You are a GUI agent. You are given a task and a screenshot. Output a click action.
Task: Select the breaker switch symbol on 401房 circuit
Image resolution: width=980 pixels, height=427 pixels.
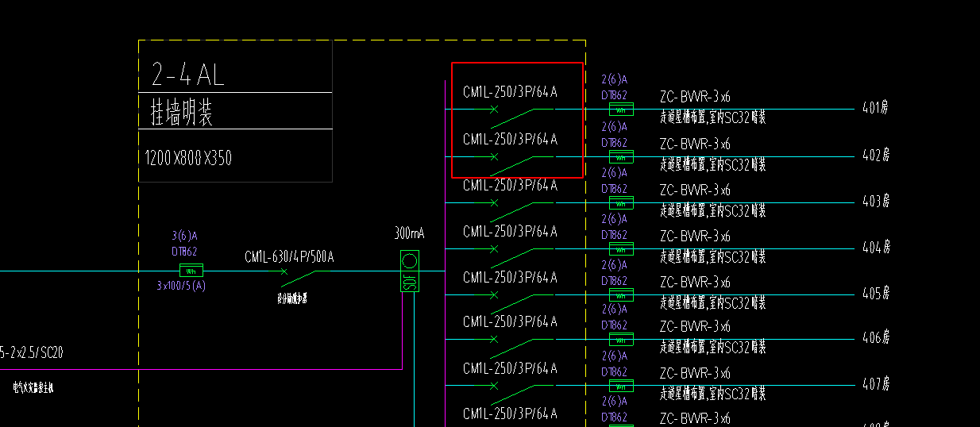tap(512, 117)
